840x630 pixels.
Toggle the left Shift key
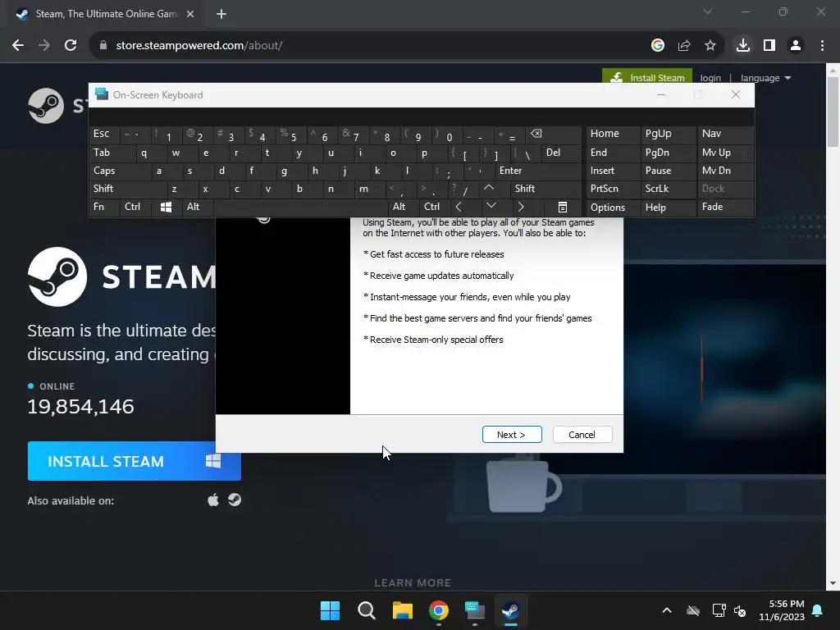pyautogui.click(x=127, y=189)
